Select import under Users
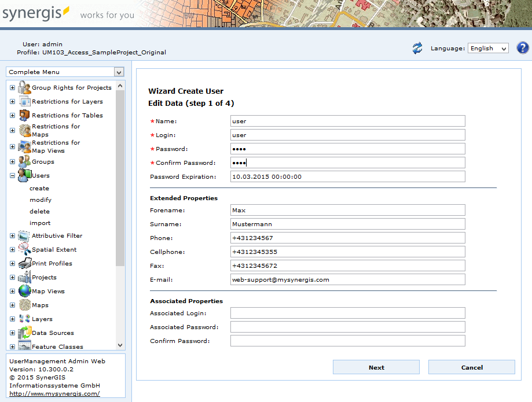This screenshot has height=402, width=532. pos(40,223)
